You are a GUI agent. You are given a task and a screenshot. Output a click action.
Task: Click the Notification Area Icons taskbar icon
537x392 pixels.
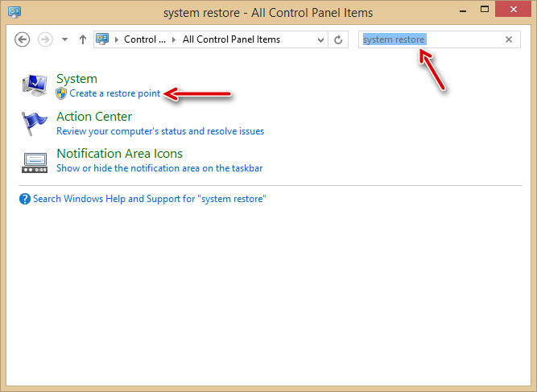click(35, 163)
